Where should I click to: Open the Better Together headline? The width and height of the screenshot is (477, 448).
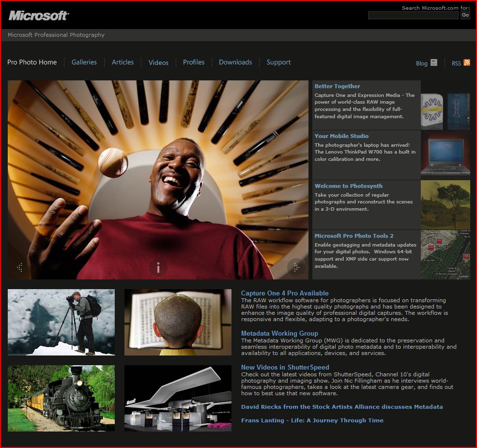(x=337, y=86)
